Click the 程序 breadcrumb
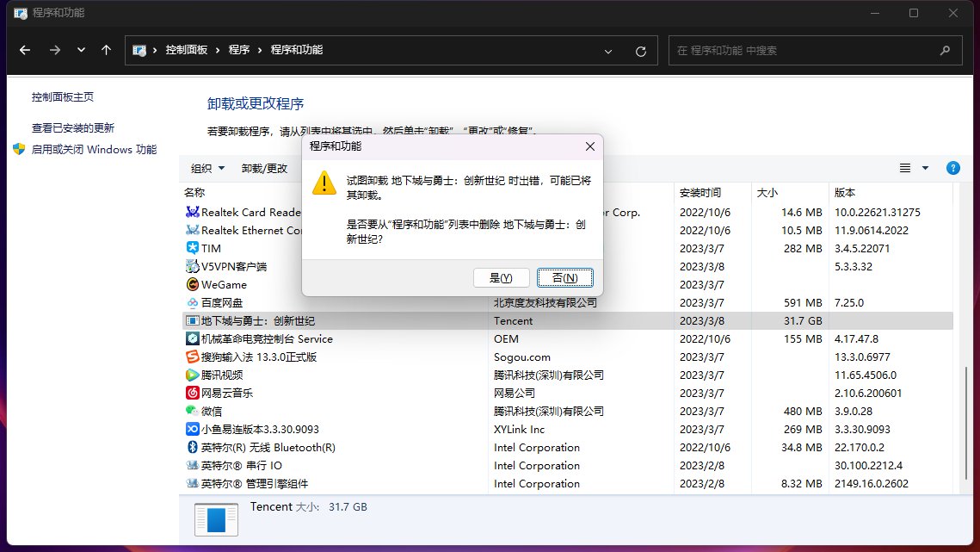 point(238,50)
